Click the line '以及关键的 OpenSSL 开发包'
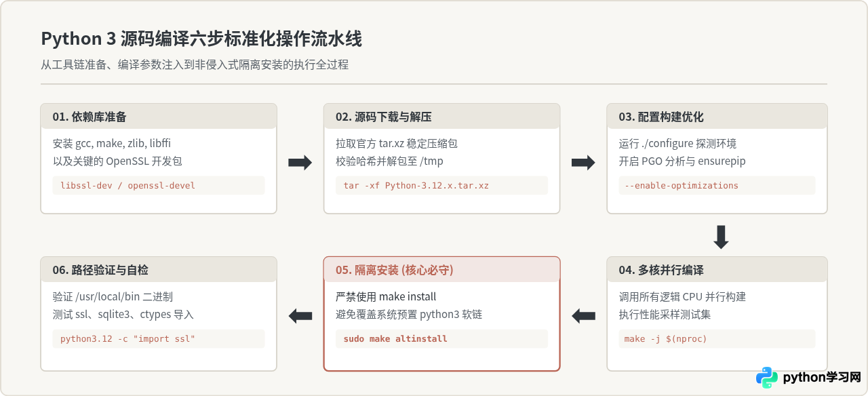The image size is (868, 396). pos(117,161)
